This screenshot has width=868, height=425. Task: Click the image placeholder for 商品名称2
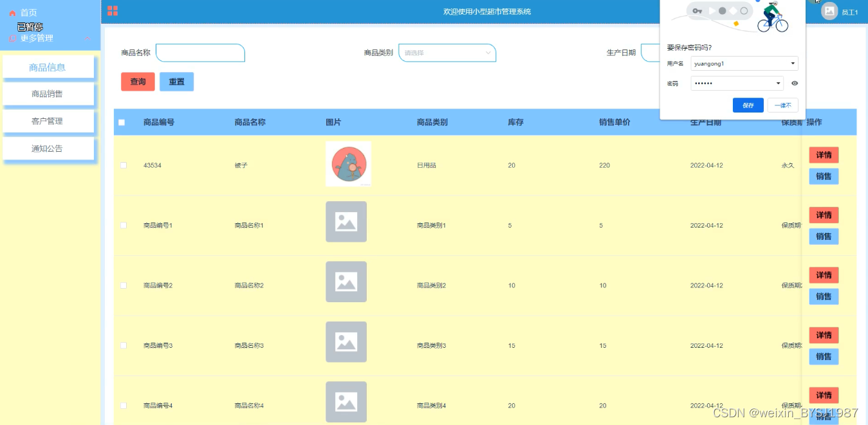pos(346,282)
